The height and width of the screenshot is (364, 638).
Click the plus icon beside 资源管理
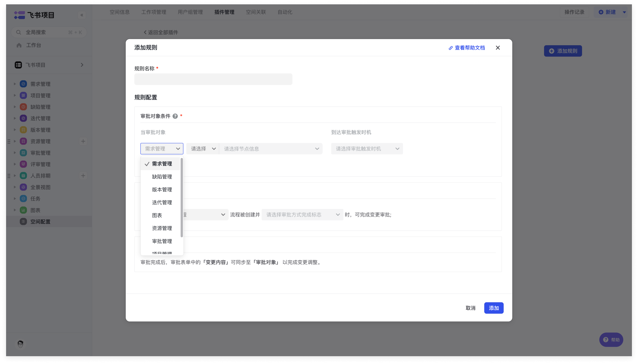(x=83, y=141)
